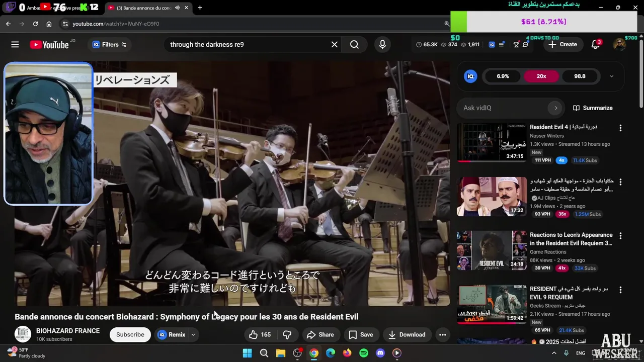Open options menu for Resident Evil 4 stream
Viewport: 644px width, 362px height.
tap(620, 128)
